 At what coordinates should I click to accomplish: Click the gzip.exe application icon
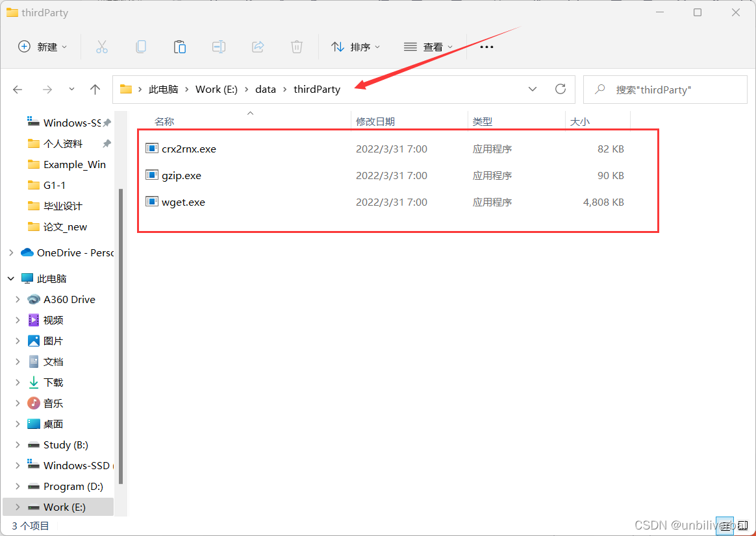coord(152,175)
